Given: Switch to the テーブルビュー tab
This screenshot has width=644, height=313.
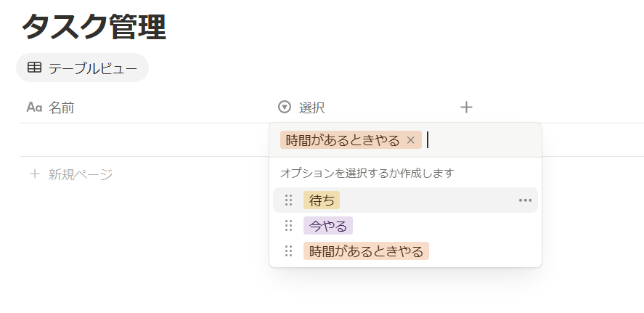Looking at the screenshot, I should 82,68.
